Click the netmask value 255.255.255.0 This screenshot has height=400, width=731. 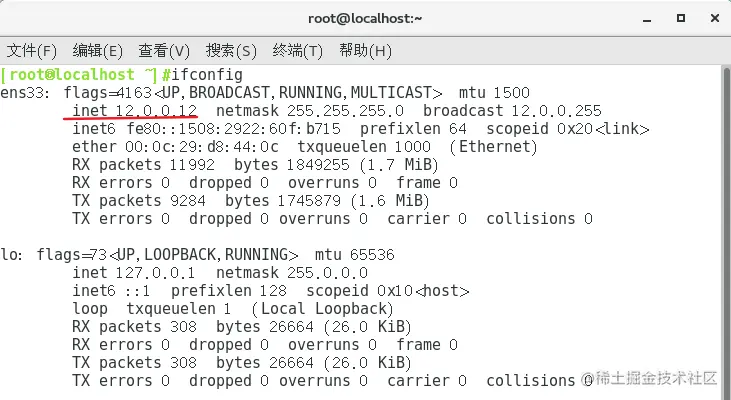(x=345, y=111)
